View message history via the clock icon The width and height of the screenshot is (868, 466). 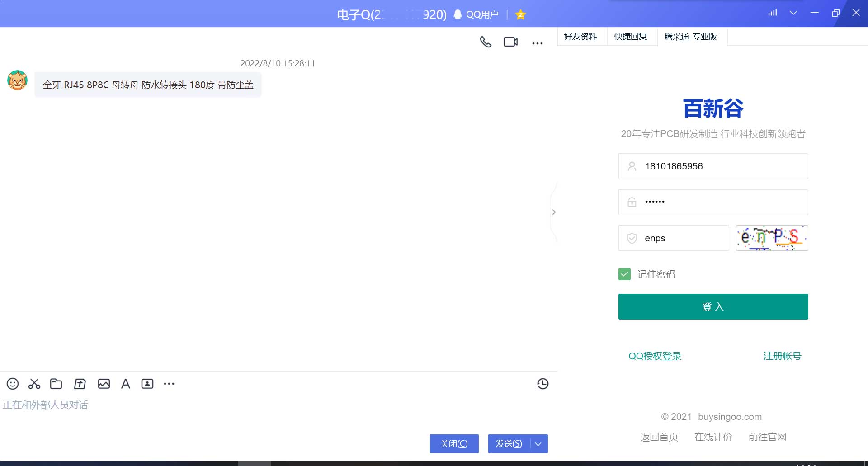(x=542, y=383)
